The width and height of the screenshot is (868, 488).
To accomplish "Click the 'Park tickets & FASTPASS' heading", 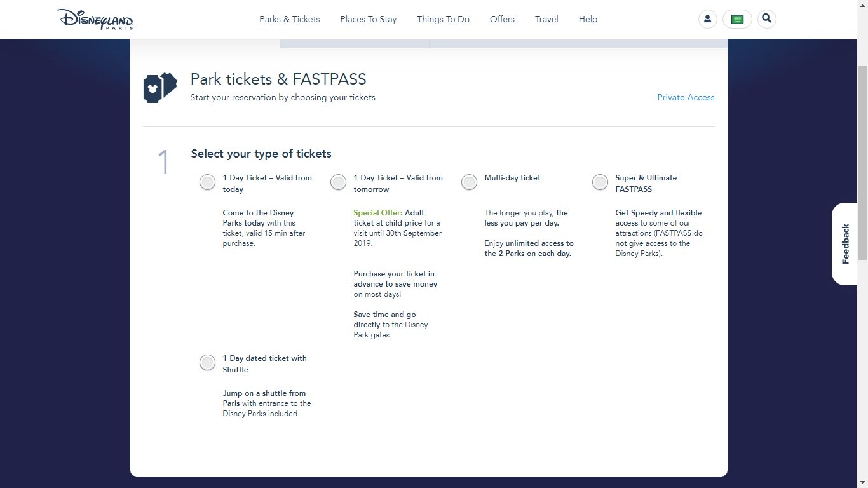I will point(278,79).
